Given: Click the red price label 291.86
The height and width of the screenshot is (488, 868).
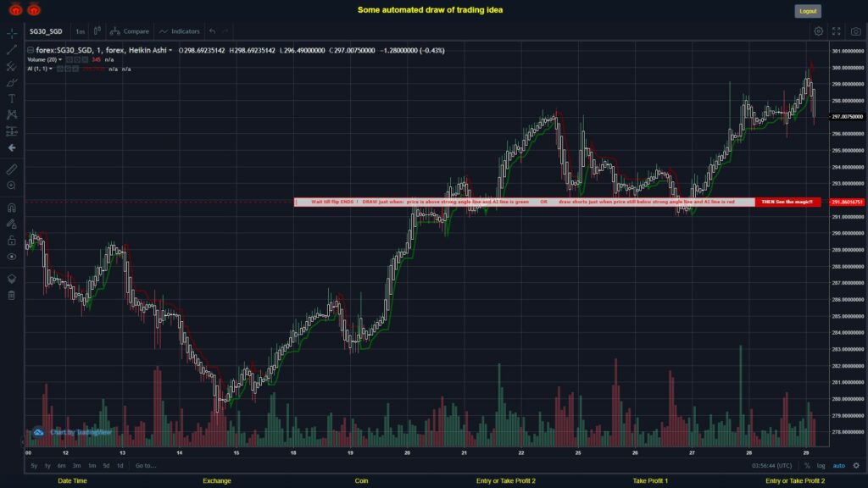Looking at the screenshot, I should (847, 202).
